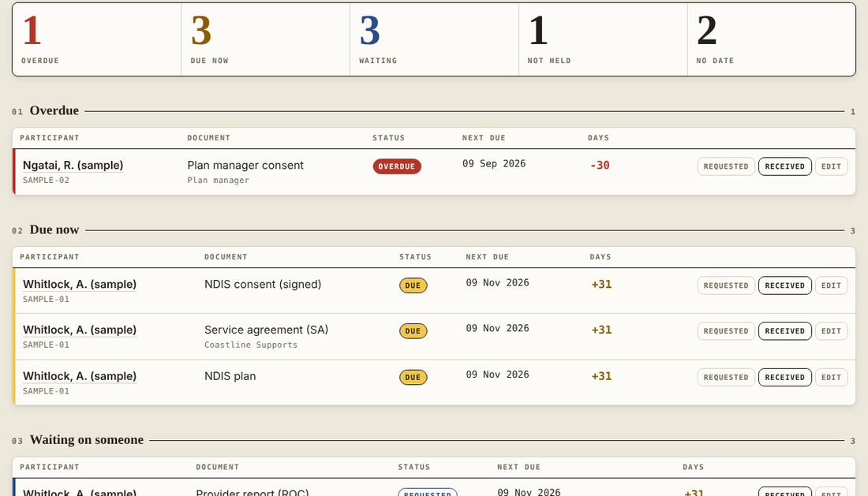Click the "-30" days value
The width and height of the screenshot is (868, 496).
600,166
